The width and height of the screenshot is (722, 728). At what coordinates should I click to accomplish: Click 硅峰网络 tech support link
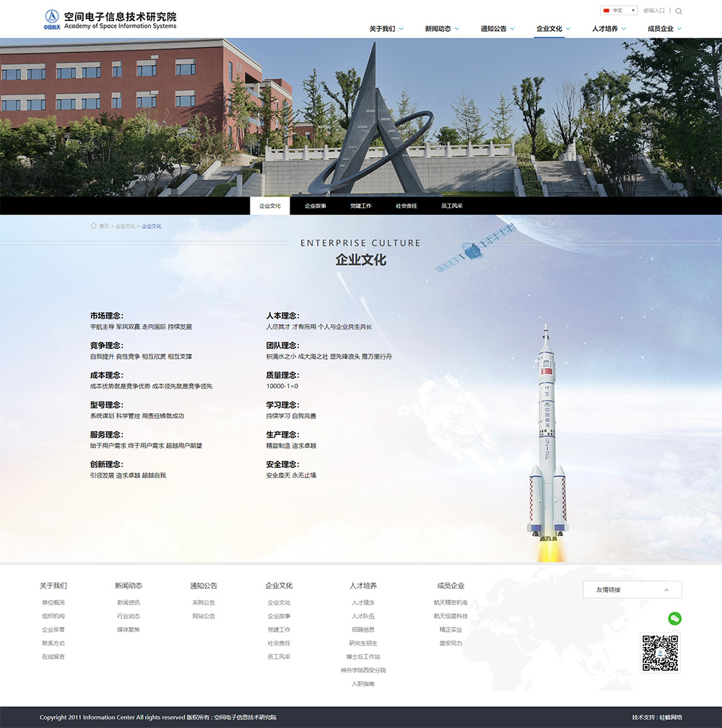(x=671, y=717)
